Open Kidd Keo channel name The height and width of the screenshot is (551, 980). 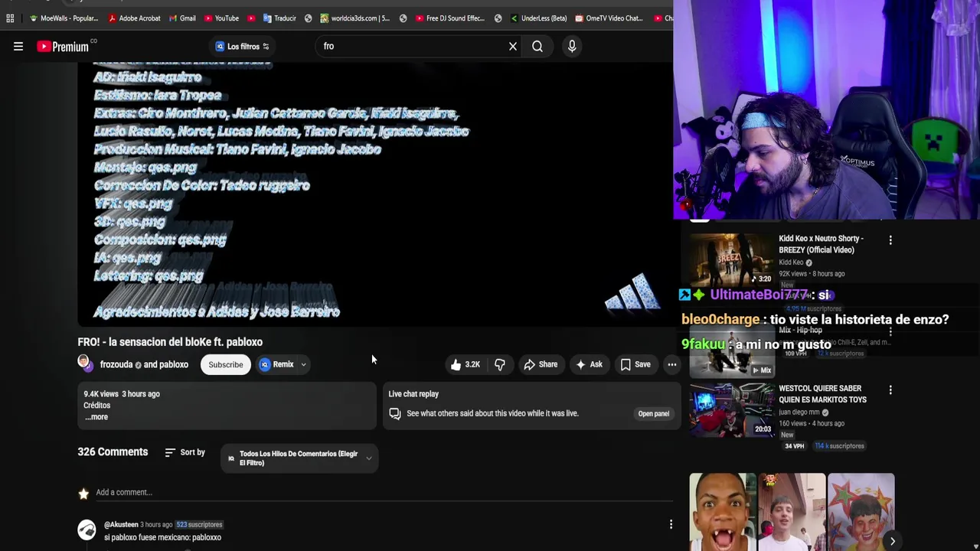point(791,262)
